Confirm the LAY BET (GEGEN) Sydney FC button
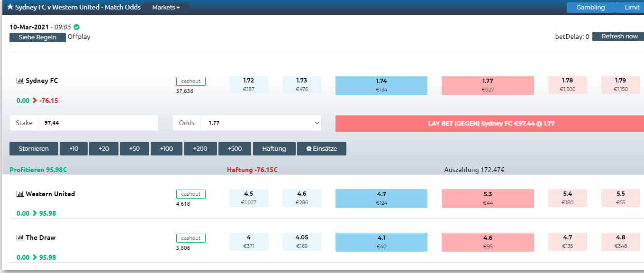The image size is (644, 273). pos(490,123)
